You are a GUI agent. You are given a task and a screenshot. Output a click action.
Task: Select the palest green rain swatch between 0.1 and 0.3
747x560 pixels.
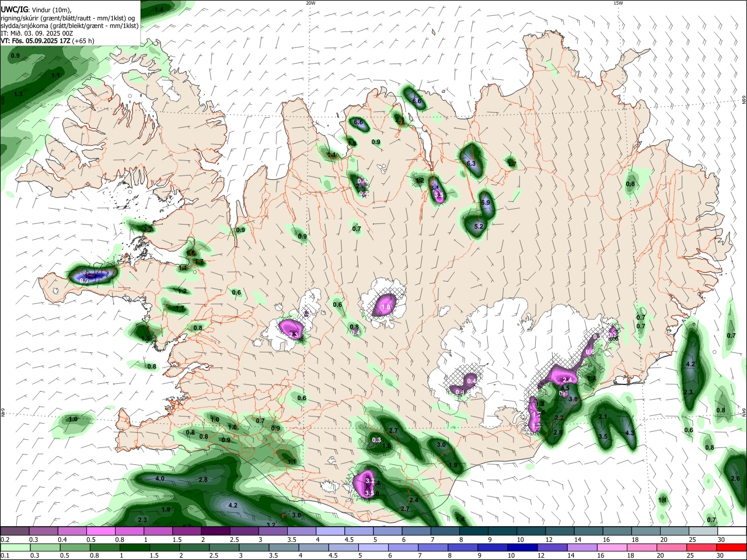[x=15, y=547]
